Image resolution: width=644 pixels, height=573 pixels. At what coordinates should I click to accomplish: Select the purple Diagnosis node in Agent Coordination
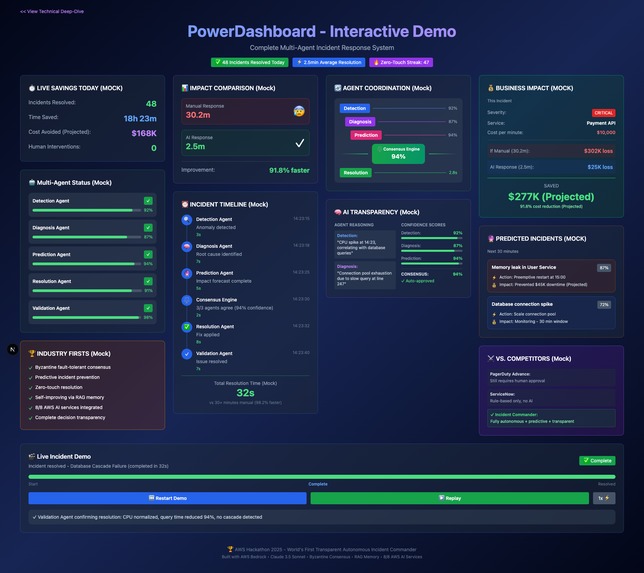pyautogui.click(x=360, y=122)
